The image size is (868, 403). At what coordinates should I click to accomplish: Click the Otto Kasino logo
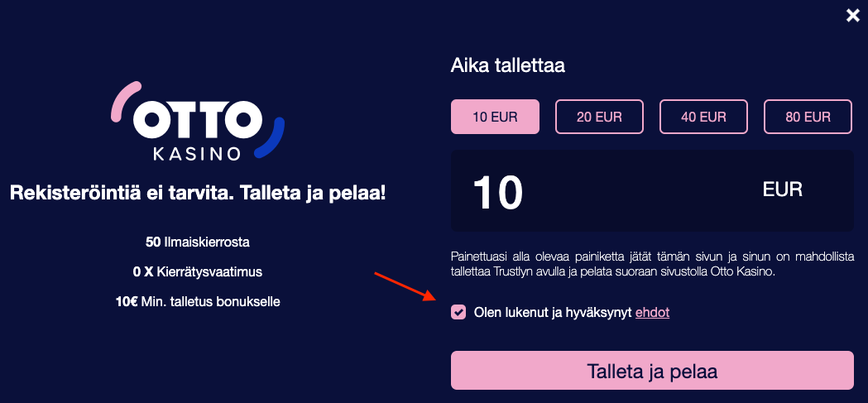point(198,121)
